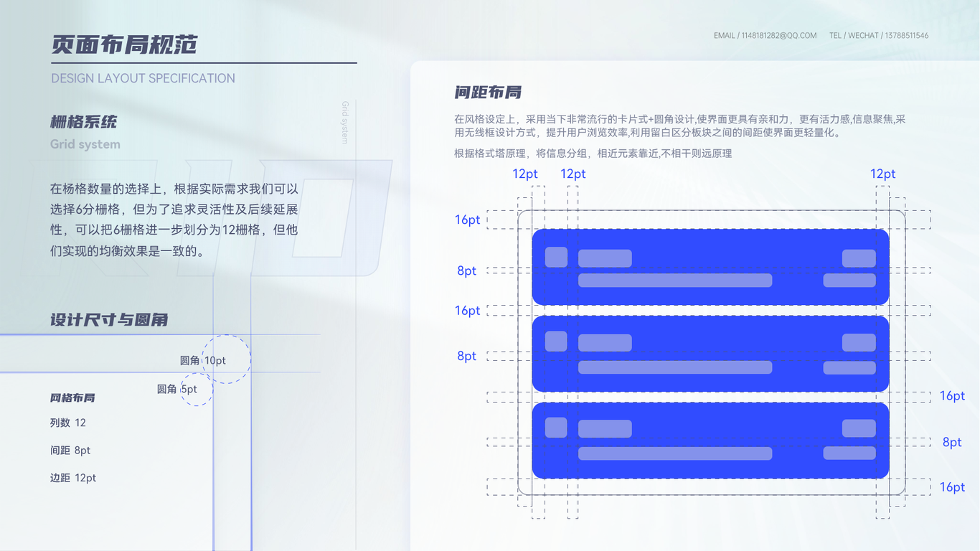The width and height of the screenshot is (980, 551).
Task: Click the paragraph starting 在风格设定上
Action: coord(680,126)
